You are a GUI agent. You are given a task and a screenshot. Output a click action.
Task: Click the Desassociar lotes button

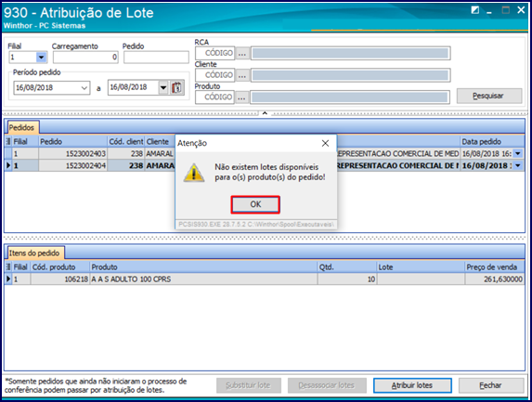click(327, 385)
